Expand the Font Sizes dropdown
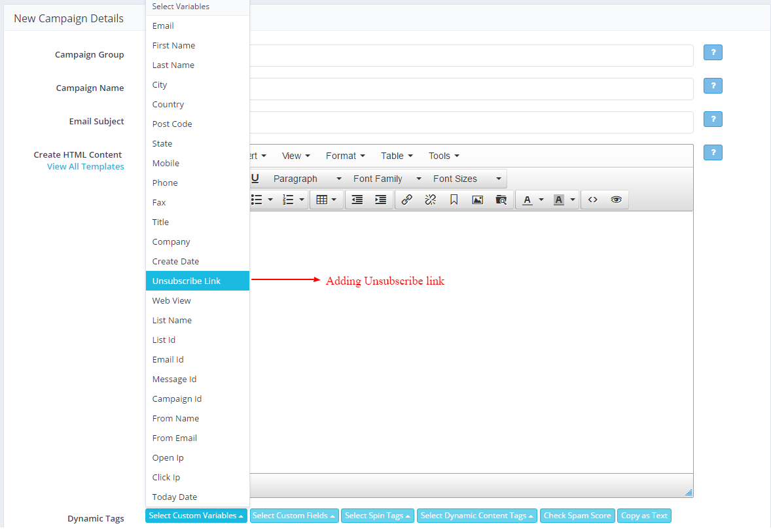Viewport: 771px width, 532px height. tap(467, 179)
